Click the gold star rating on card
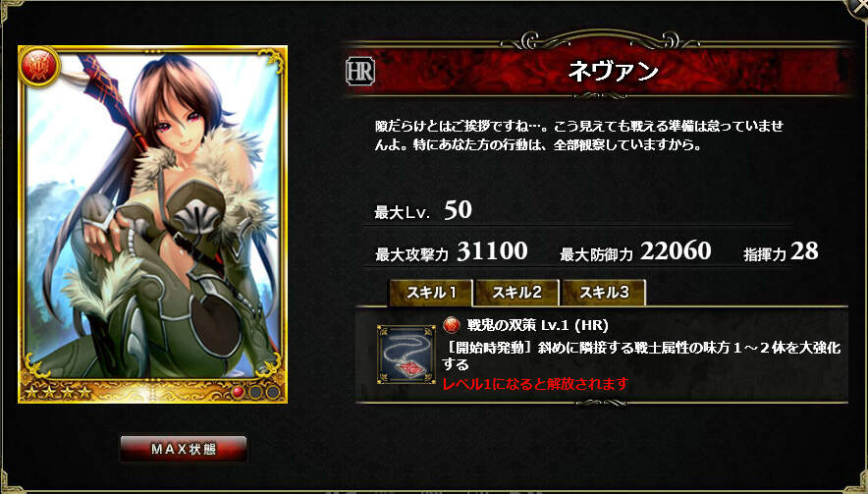 pos(58,393)
